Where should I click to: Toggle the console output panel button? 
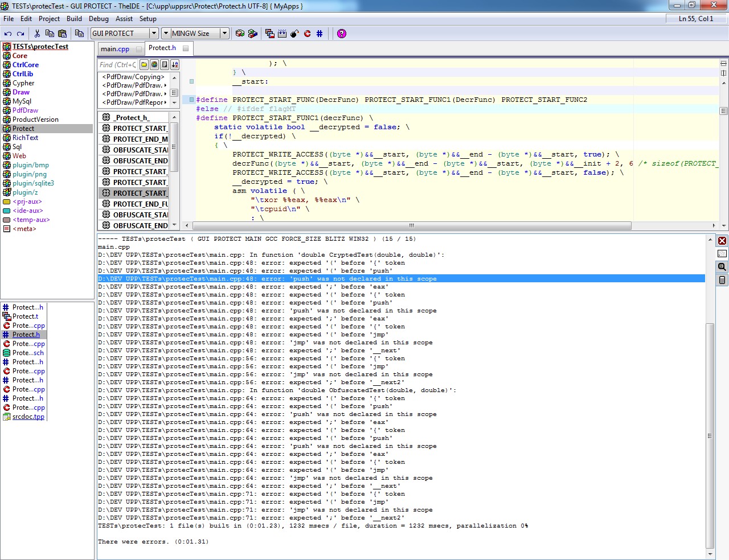point(722,254)
